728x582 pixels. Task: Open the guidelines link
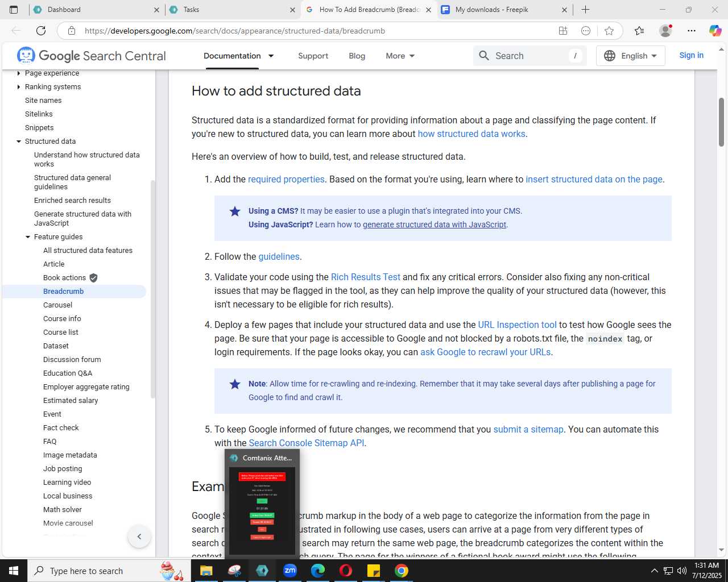(279, 256)
